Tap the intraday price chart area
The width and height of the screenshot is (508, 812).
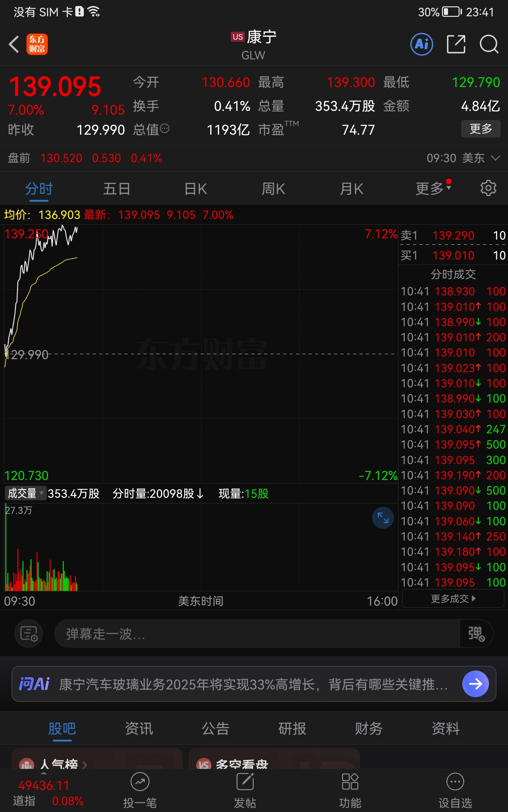(x=201, y=354)
